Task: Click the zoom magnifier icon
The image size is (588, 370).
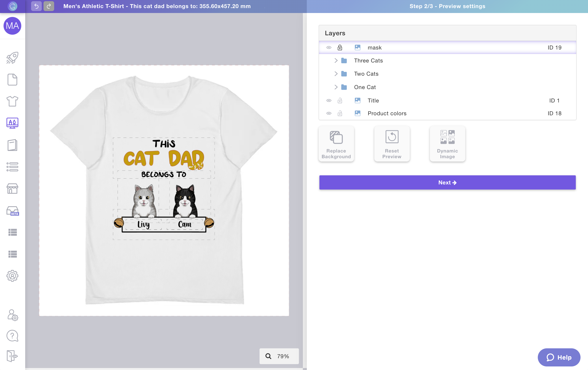Action: tap(268, 356)
